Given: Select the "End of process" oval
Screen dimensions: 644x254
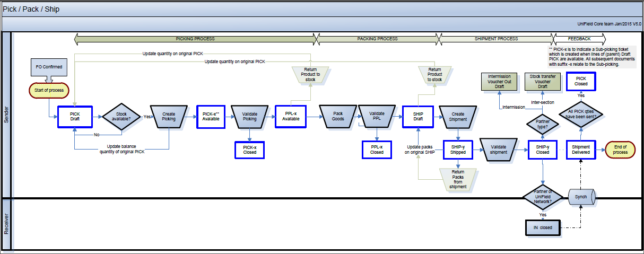Looking at the screenshot, I should (x=621, y=149).
